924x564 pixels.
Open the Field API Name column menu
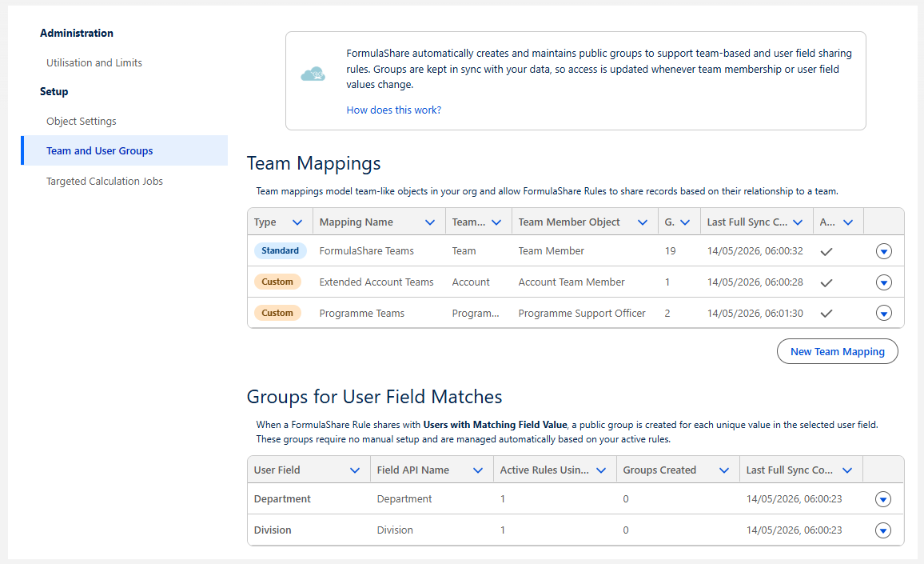(478, 470)
